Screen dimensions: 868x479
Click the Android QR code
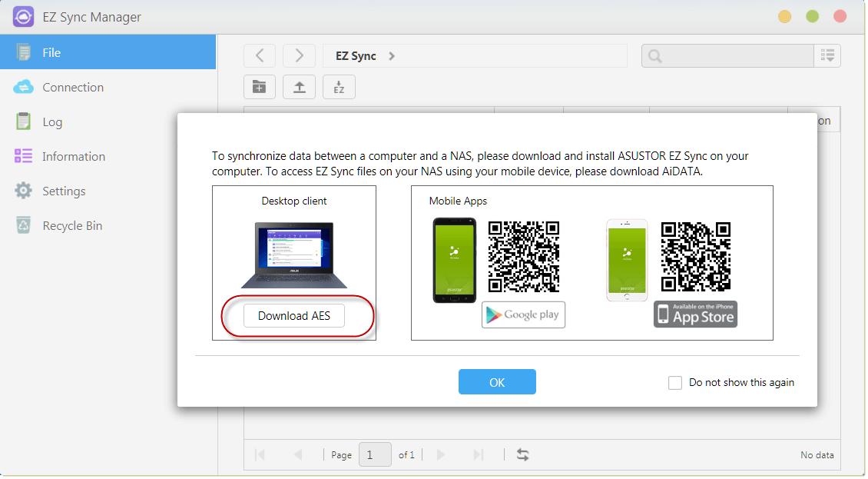coord(524,257)
